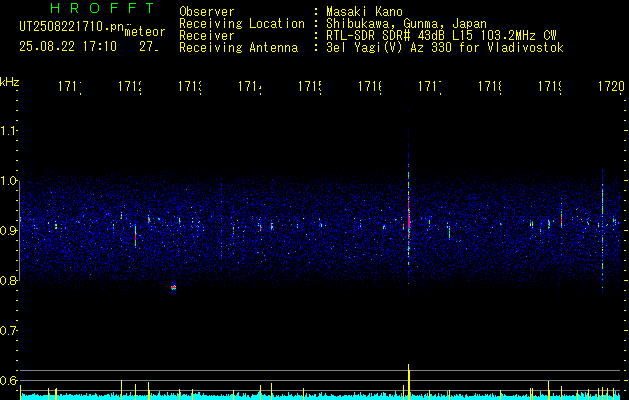Click the strong red meteor echo after 1716
The image size is (629, 400).
tap(408, 215)
